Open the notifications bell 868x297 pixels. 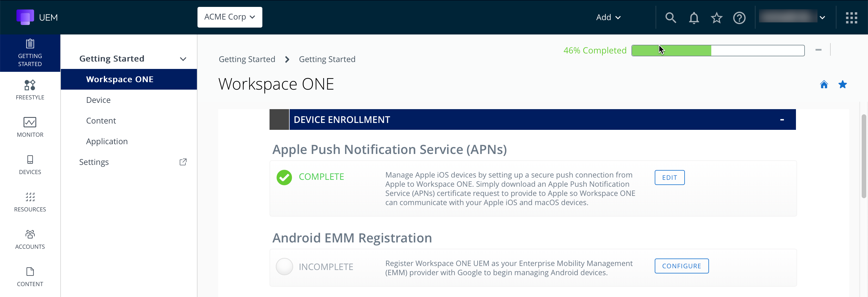coord(694,18)
